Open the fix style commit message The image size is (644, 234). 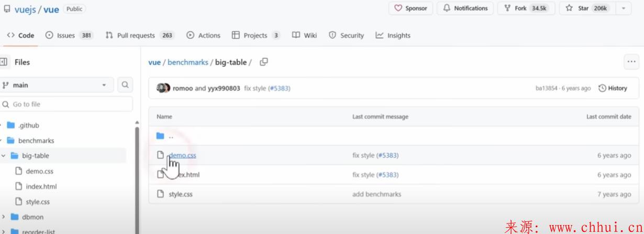pos(255,88)
